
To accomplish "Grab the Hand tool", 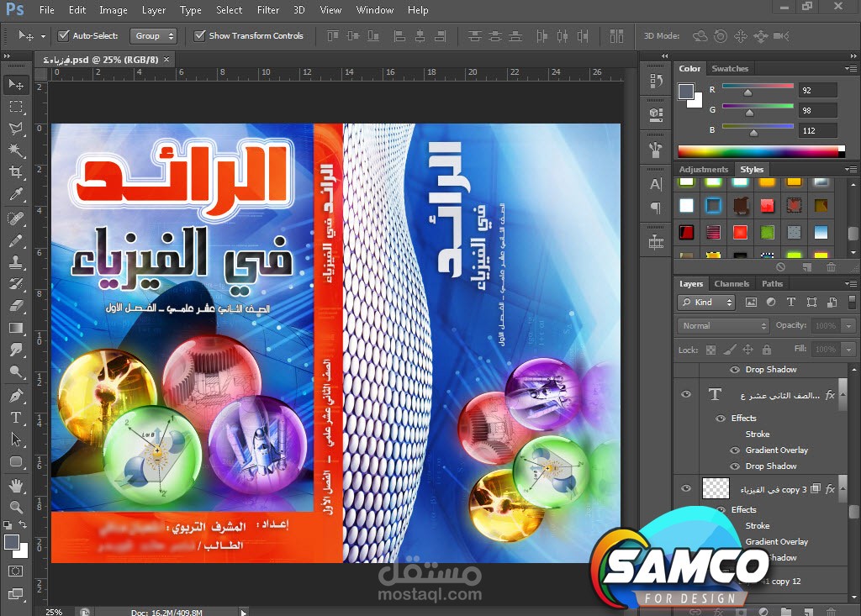I will coord(15,486).
